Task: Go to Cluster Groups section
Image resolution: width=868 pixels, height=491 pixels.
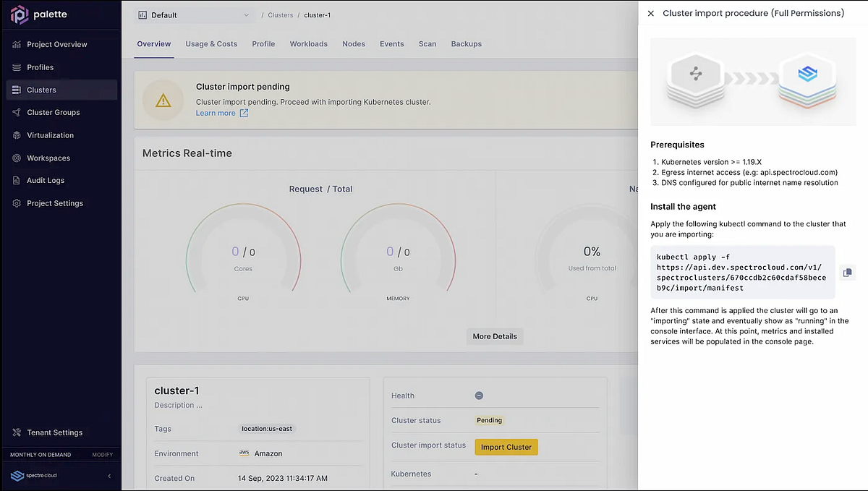Action: click(54, 113)
